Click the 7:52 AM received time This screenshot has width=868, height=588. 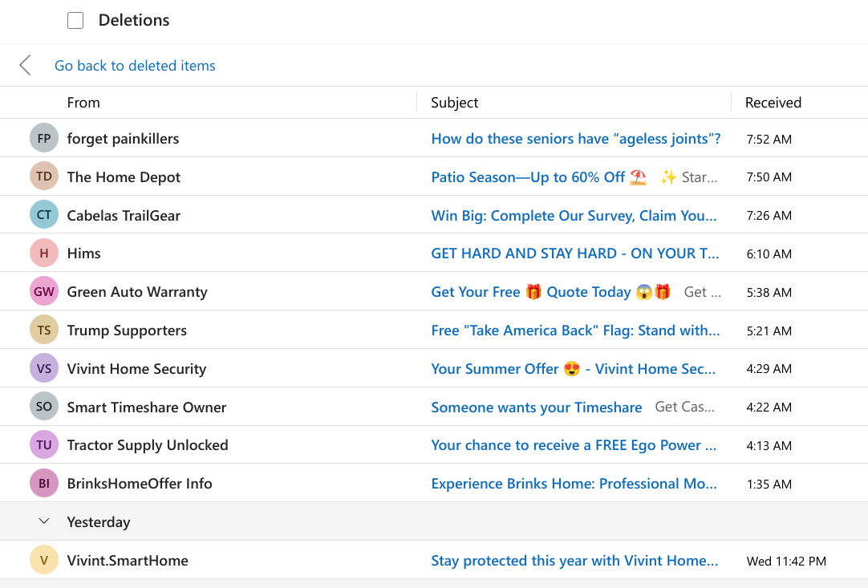[769, 139]
